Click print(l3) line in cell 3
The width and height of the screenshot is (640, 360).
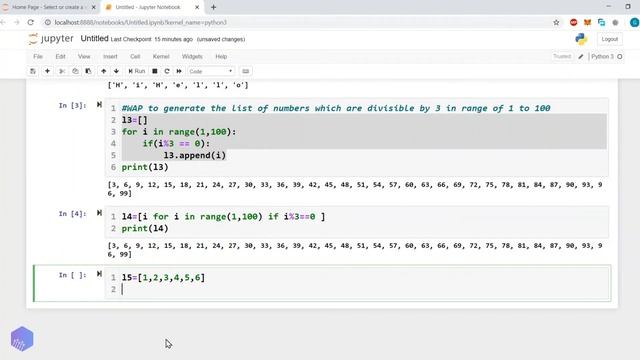(x=145, y=167)
